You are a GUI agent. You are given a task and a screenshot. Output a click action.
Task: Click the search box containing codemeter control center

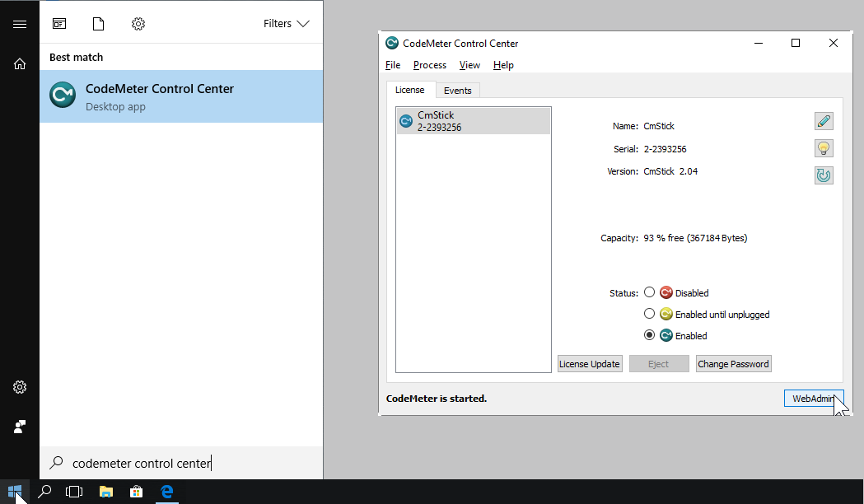[181, 464]
